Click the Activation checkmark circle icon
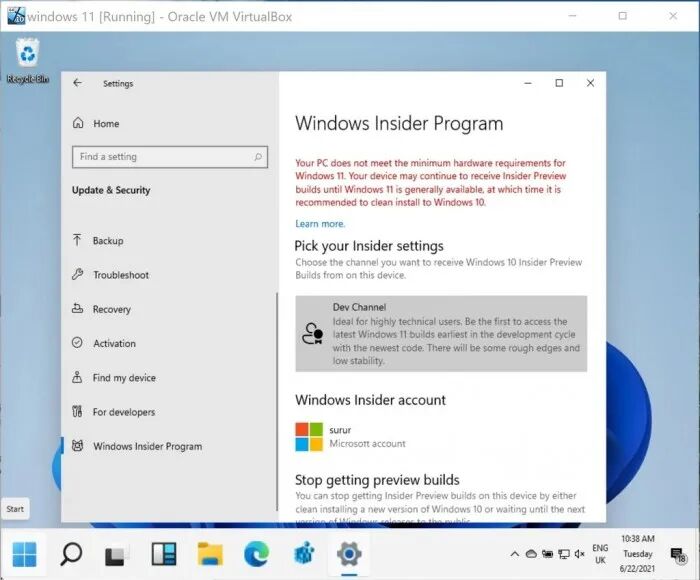The image size is (700, 580). (x=77, y=342)
